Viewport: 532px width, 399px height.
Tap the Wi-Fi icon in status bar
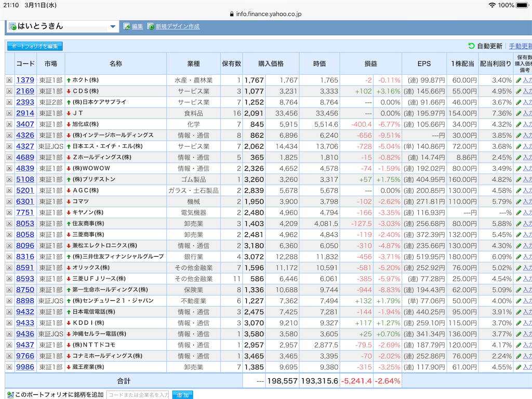(x=491, y=5)
